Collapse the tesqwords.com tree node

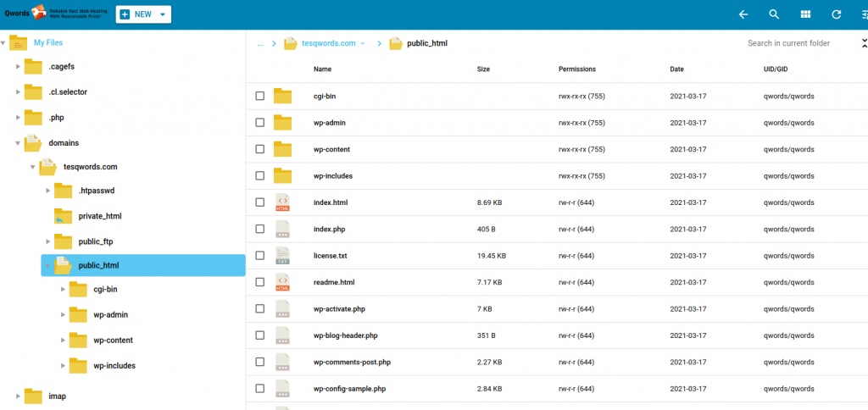(x=33, y=167)
